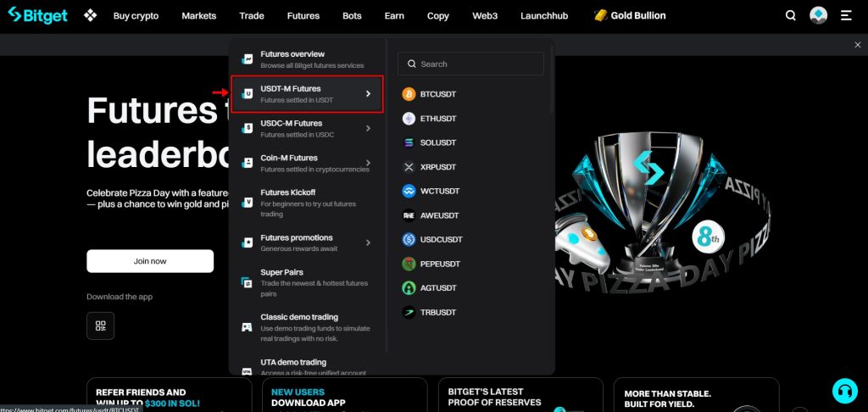Click the Bitget logo

[x=37, y=15]
